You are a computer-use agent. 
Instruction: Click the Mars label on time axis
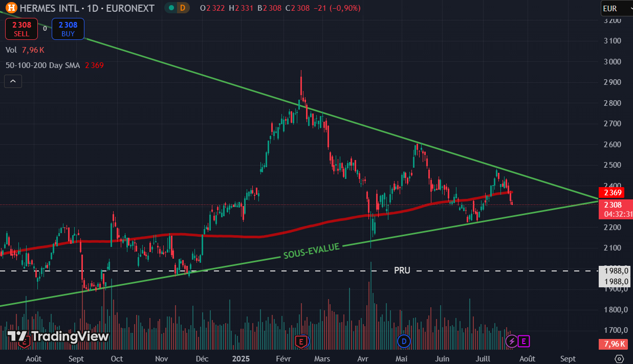(322, 359)
